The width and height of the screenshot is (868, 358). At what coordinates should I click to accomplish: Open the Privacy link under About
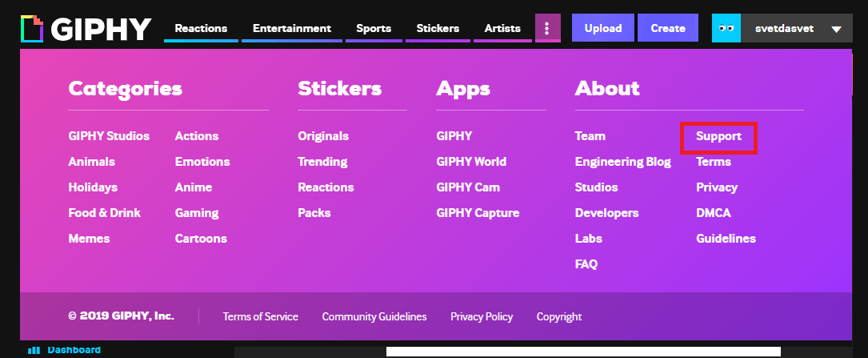[x=717, y=187]
